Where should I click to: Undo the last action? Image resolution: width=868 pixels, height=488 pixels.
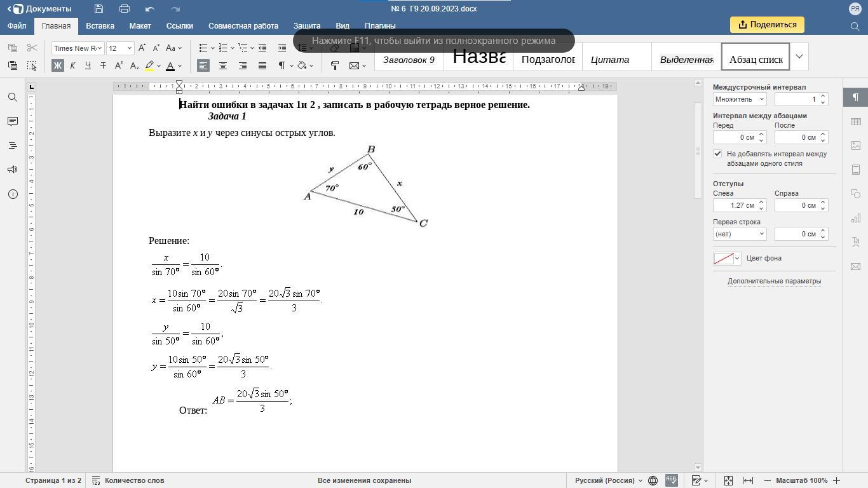(x=150, y=9)
